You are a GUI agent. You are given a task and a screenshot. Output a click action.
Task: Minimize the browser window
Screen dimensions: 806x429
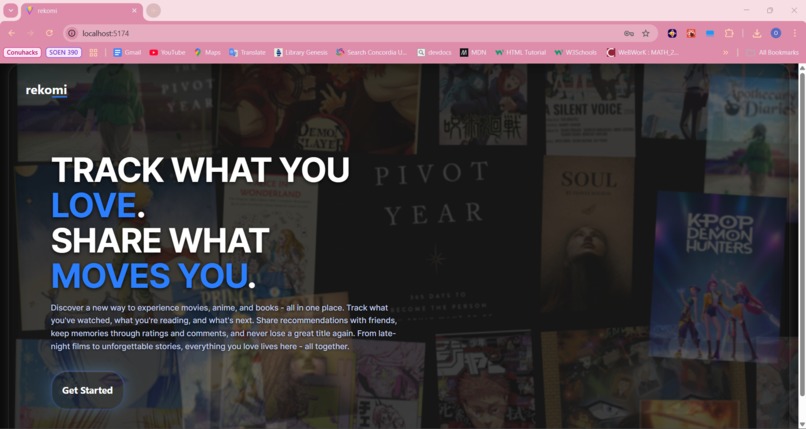[746, 10]
